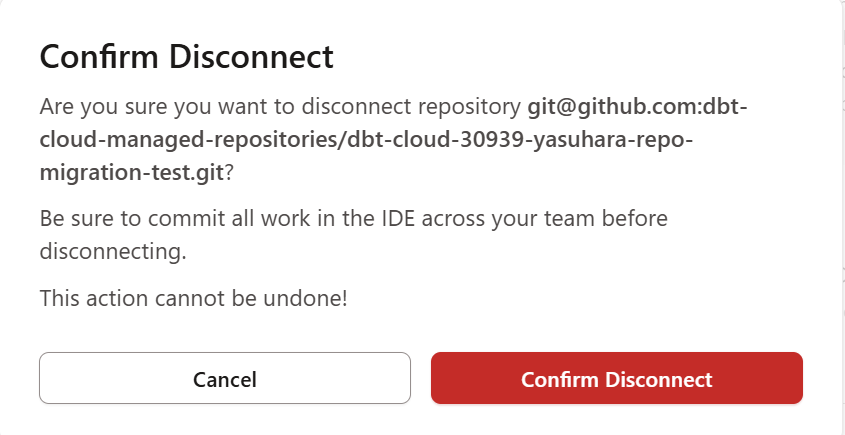Viewport: 845px width, 435px height.
Task: Click the migration-test.git text
Action: pos(132,172)
